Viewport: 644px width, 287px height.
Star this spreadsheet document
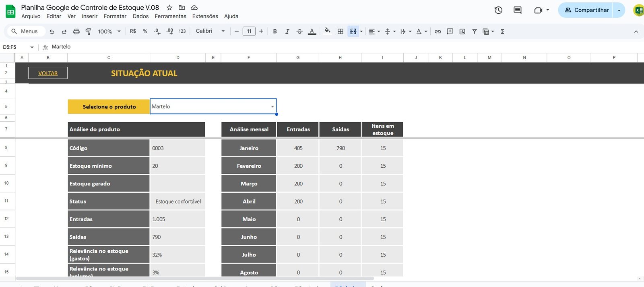(169, 8)
